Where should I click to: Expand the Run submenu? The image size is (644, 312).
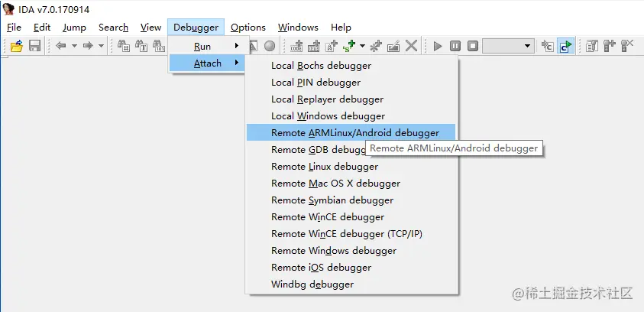pyautogui.click(x=209, y=47)
